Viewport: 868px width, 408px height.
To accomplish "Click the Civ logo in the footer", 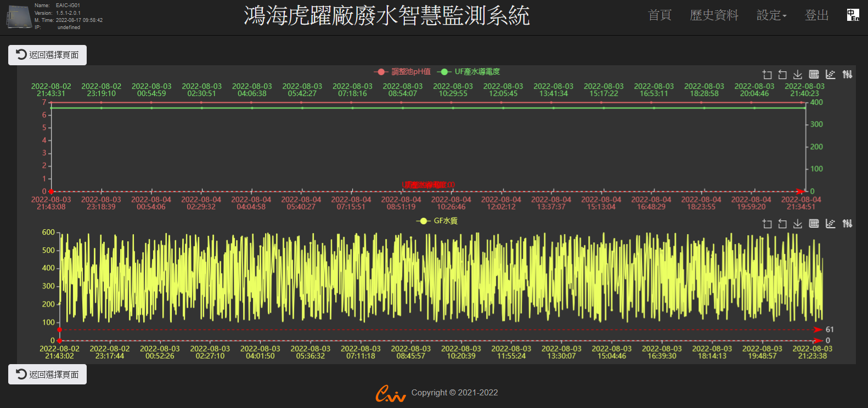I will (390, 393).
